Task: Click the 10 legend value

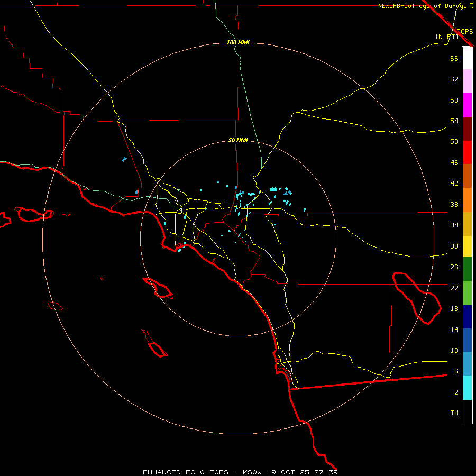Action: 454,350
